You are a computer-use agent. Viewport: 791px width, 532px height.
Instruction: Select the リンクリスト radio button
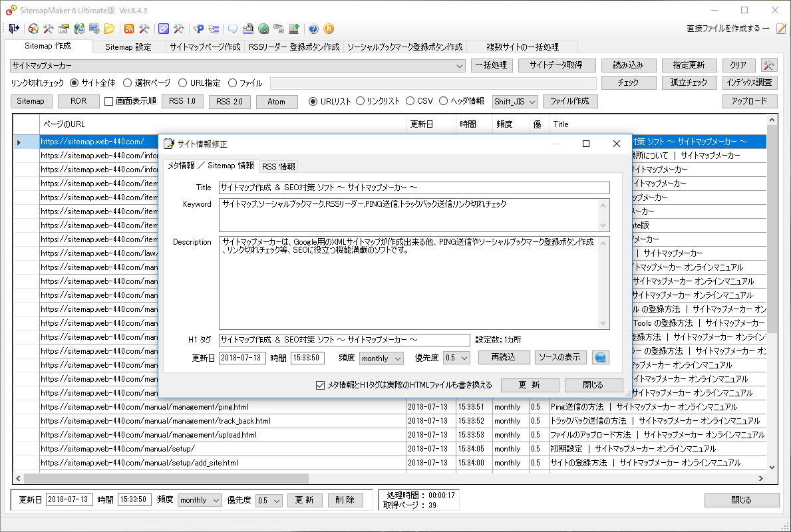(360, 101)
